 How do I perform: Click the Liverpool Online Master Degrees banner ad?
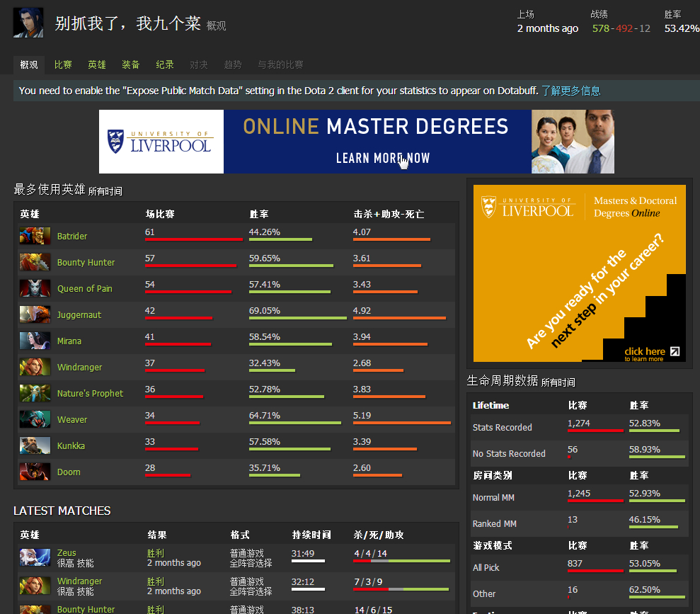pos(356,142)
